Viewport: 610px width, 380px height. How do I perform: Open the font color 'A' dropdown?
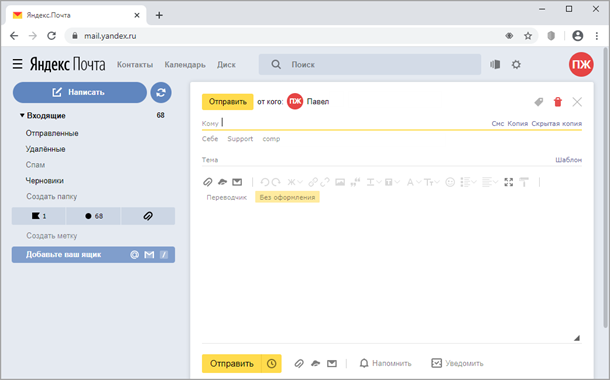pos(414,182)
